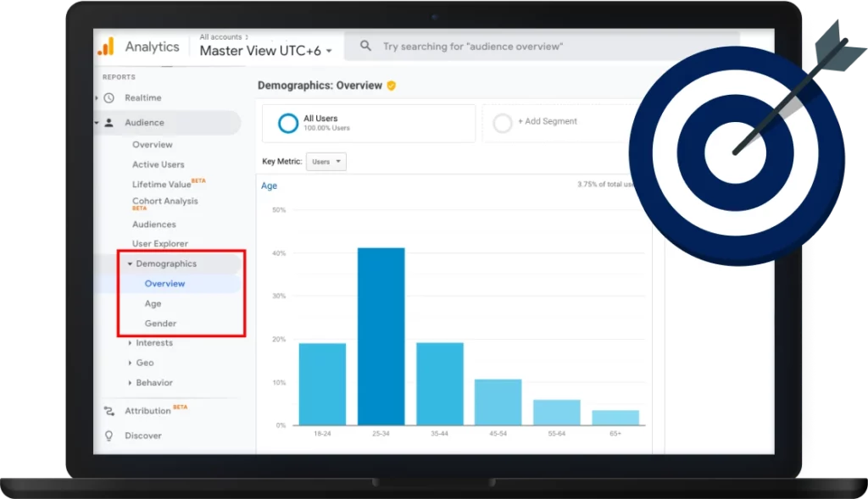The height and width of the screenshot is (499, 868).
Task: Click the search magnifier icon
Action: point(366,47)
